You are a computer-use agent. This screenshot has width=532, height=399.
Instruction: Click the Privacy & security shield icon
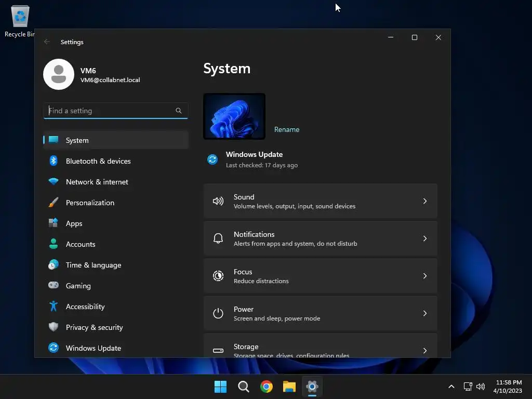(54, 327)
